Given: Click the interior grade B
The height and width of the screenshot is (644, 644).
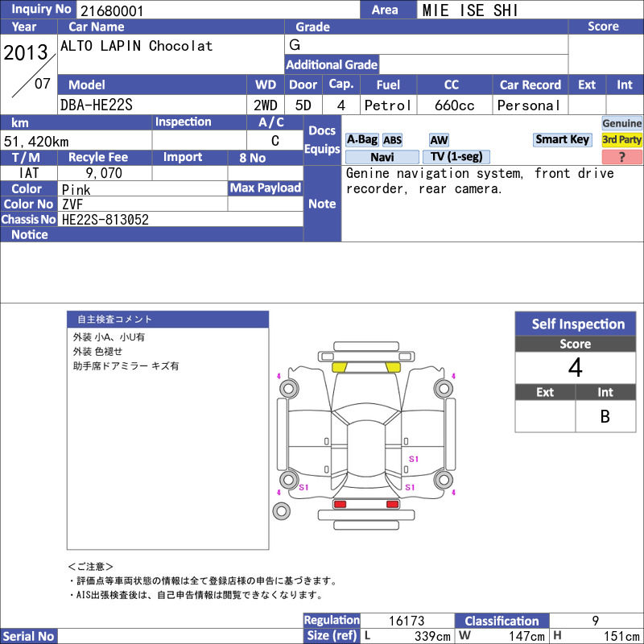Looking at the screenshot, I should (605, 416).
